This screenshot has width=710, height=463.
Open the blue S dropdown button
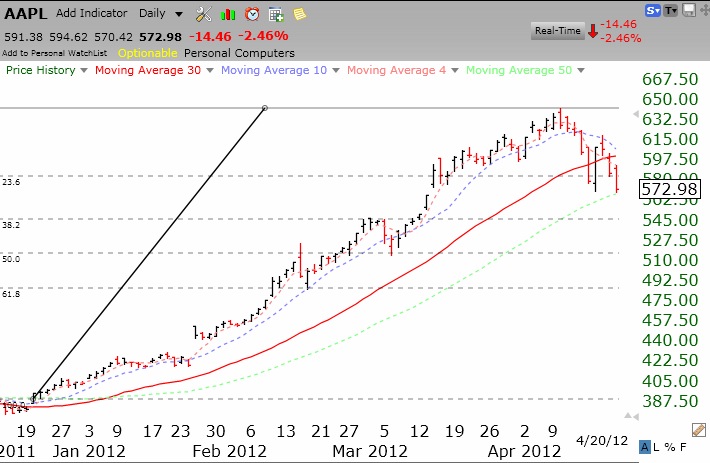click(x=652, y=10)
